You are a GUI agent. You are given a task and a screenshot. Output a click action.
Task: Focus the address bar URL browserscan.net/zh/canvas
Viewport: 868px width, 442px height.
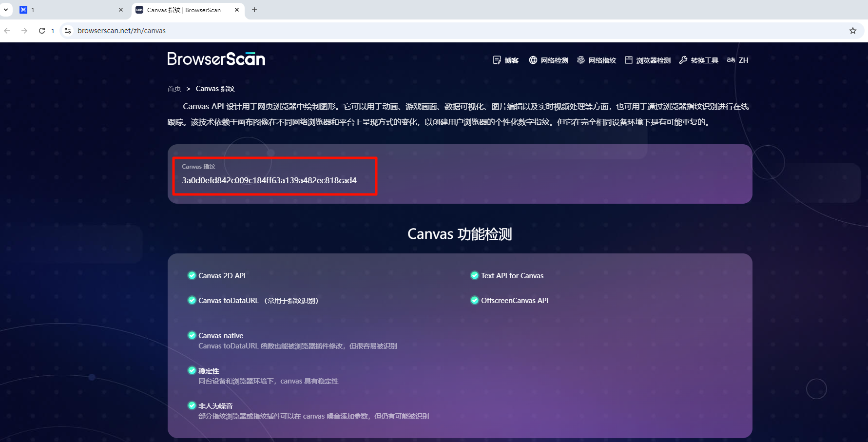[x=121, y=31]
